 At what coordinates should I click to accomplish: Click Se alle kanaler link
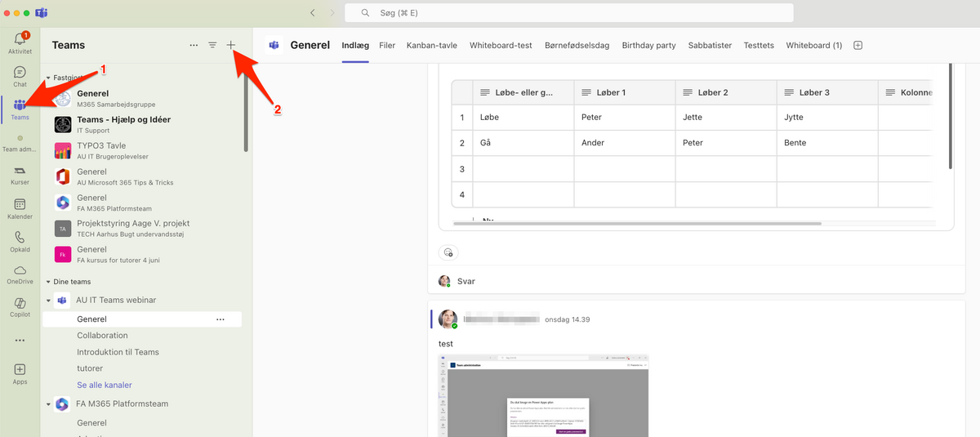click(x=105, y=385)
